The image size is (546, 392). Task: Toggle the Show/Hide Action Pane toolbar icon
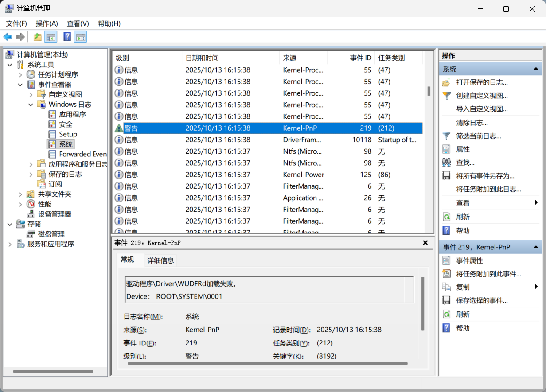[81, 37]
